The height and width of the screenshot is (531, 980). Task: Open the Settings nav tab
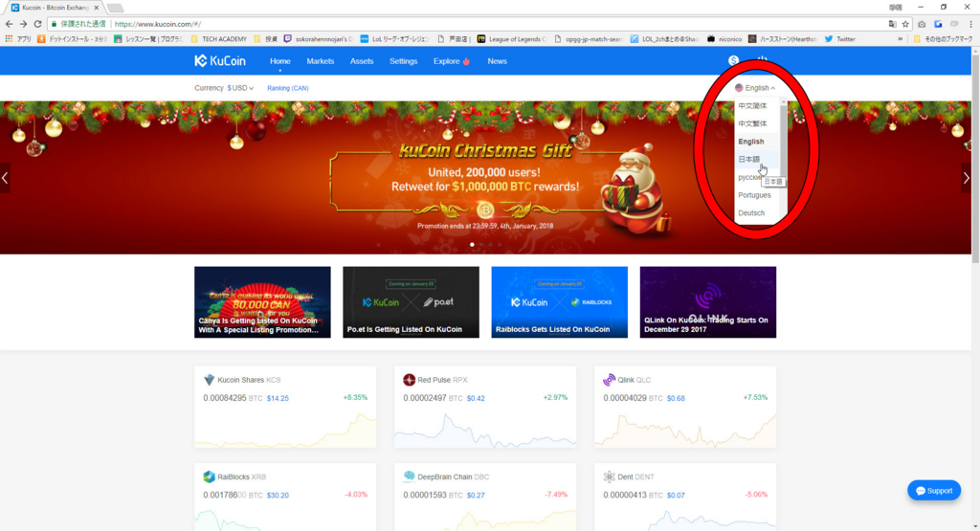tap(403, 61)
